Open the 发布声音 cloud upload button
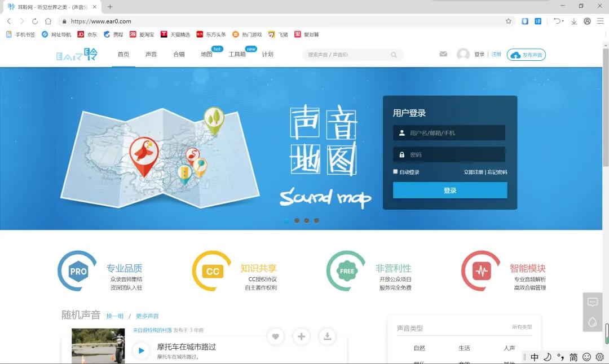The image size is (609, 364). (526, 55)
